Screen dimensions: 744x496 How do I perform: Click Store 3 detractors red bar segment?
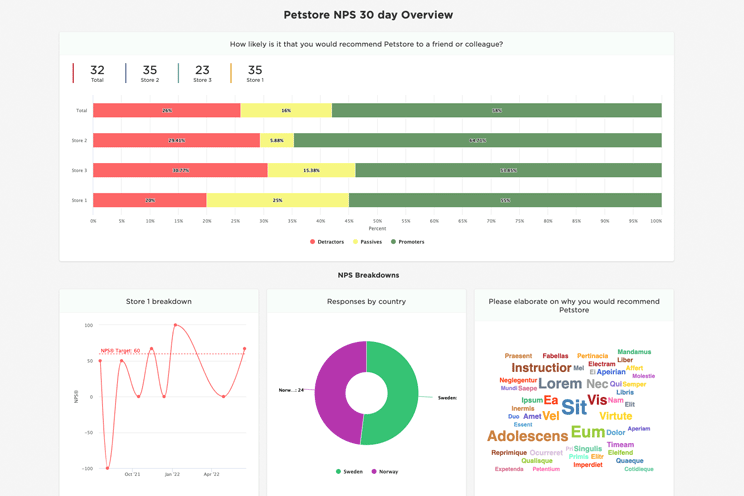click(x=180, y=170)
